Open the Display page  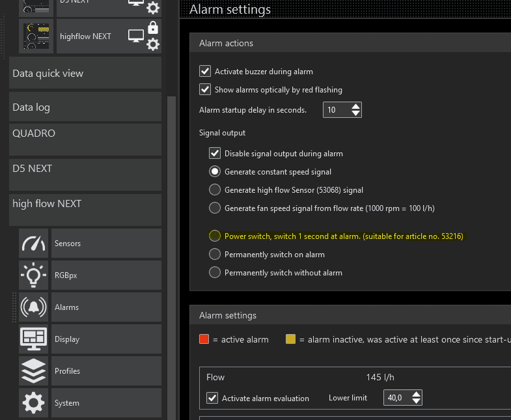click(x=106, y=339)
